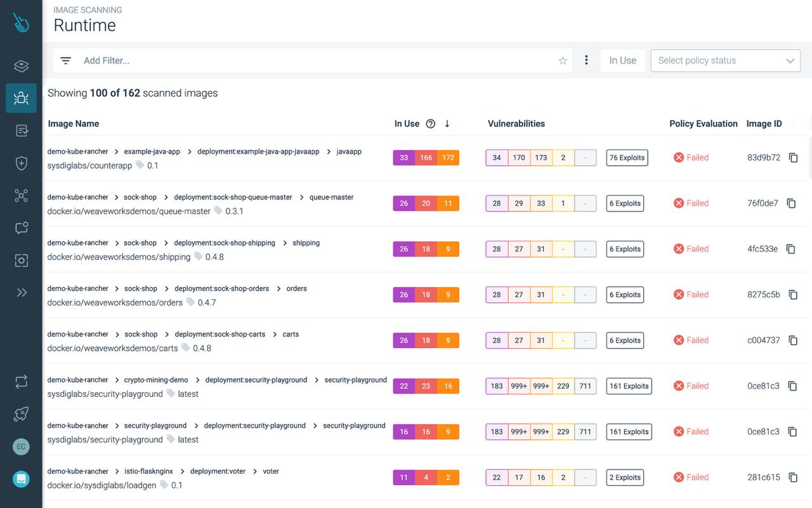
Task: Open the In Use column help tooltip
Action: 431,123
